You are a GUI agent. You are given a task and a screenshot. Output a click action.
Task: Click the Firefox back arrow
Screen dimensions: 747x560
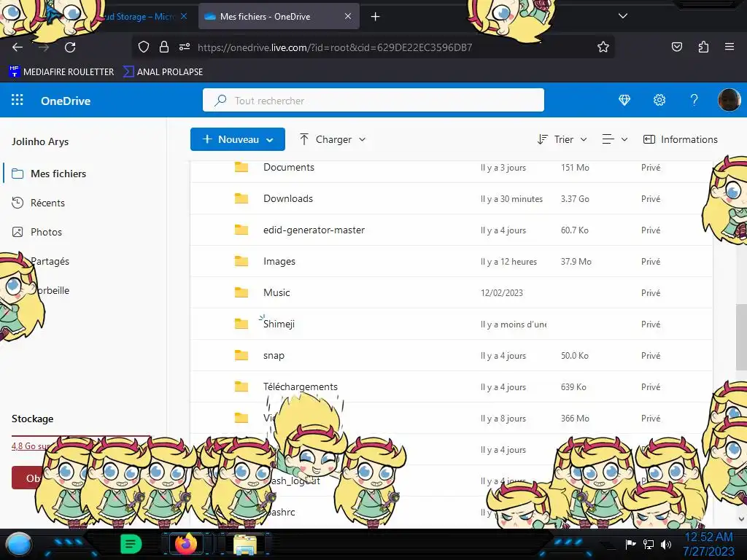point(18,47)
